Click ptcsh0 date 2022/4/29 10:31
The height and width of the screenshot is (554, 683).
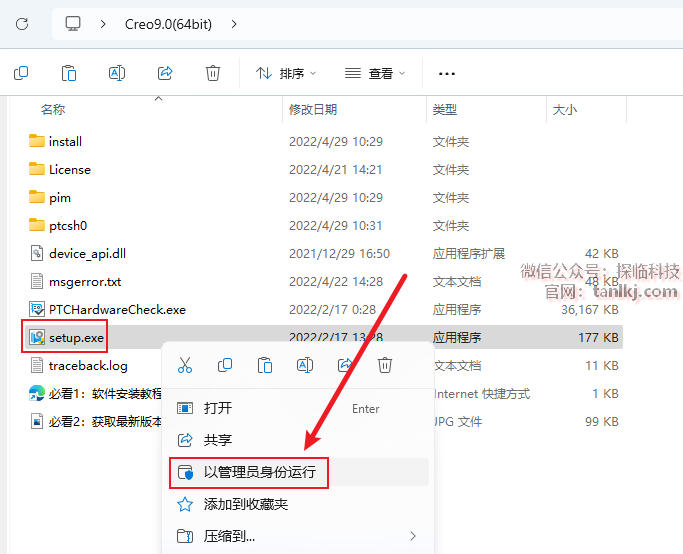coord(335,226)
